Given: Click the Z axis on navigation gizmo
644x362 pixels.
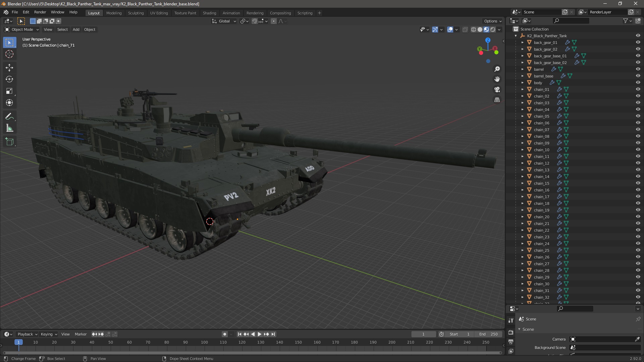Looking at the screenshot, I should click(488, 40).
